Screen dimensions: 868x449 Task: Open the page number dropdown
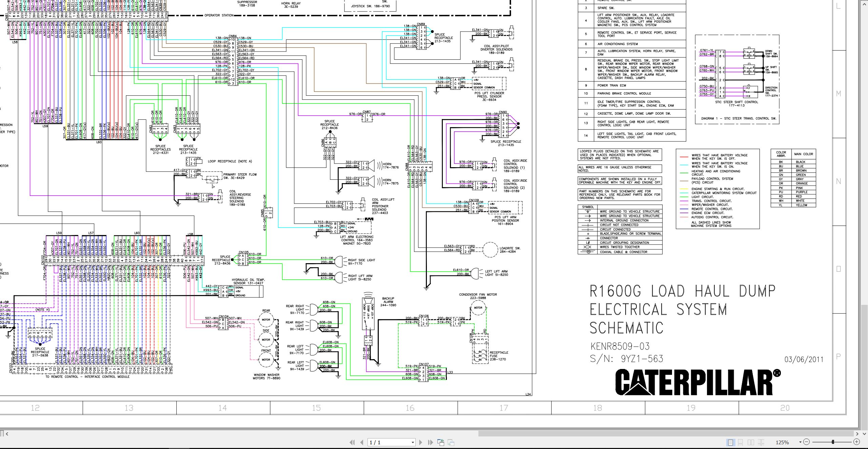coord(413,442)
